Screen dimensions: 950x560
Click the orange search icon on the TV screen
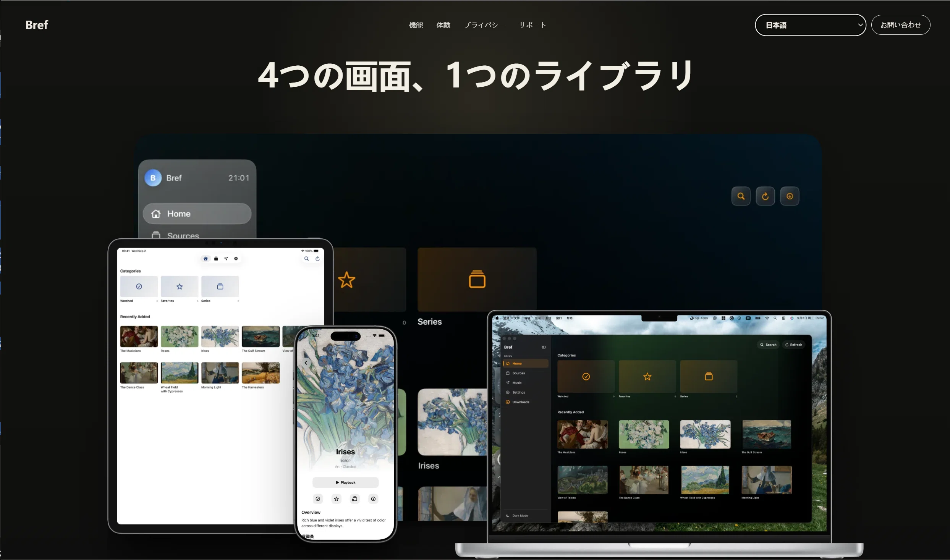pos(741,196)
